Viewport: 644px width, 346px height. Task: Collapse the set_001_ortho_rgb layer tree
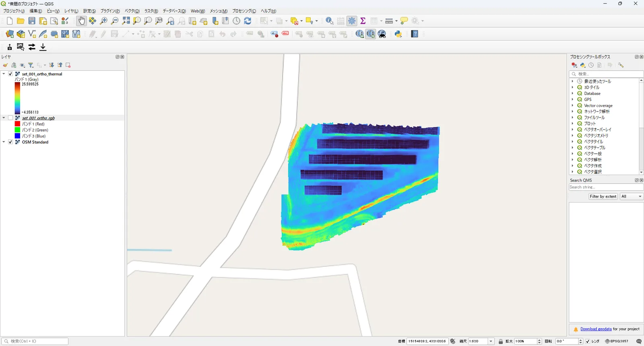[x=4, y=118]
